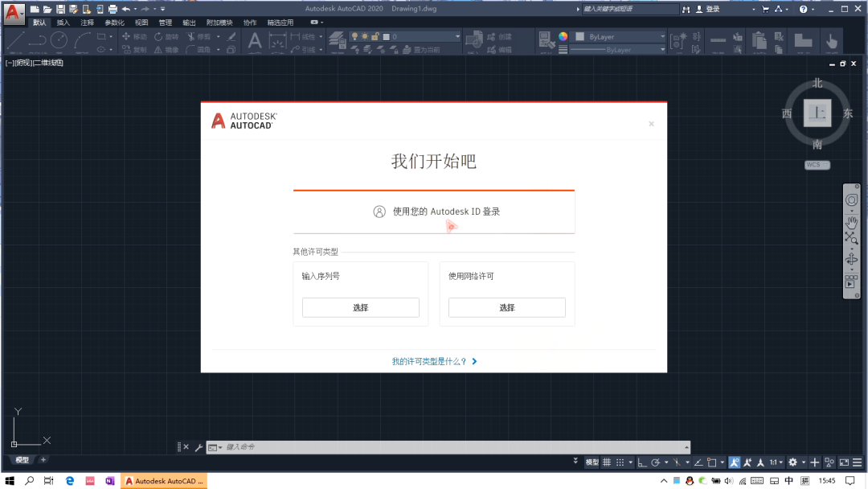Open Microsoft Edge from the taskbar
The image size is (868, 489).
pyautogui.click(x=70, y=481)
